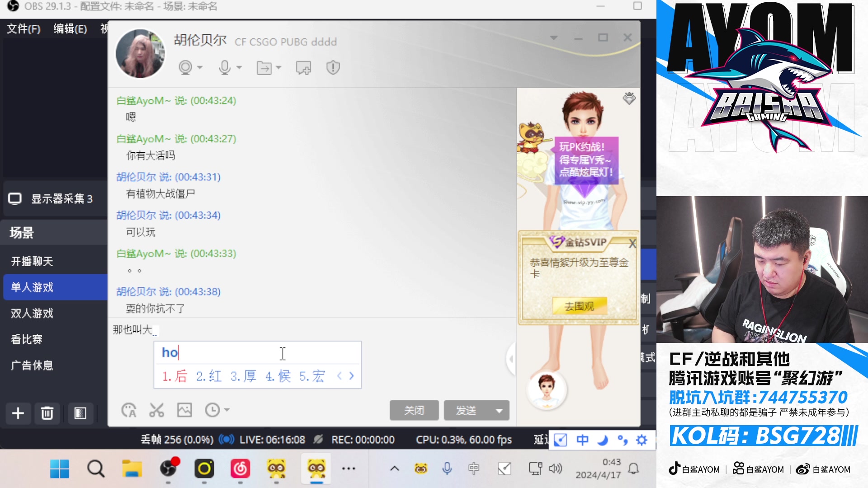This screenshot has width=868, height=488.
Task: Click the shield report icon
Action: point(333,68)
